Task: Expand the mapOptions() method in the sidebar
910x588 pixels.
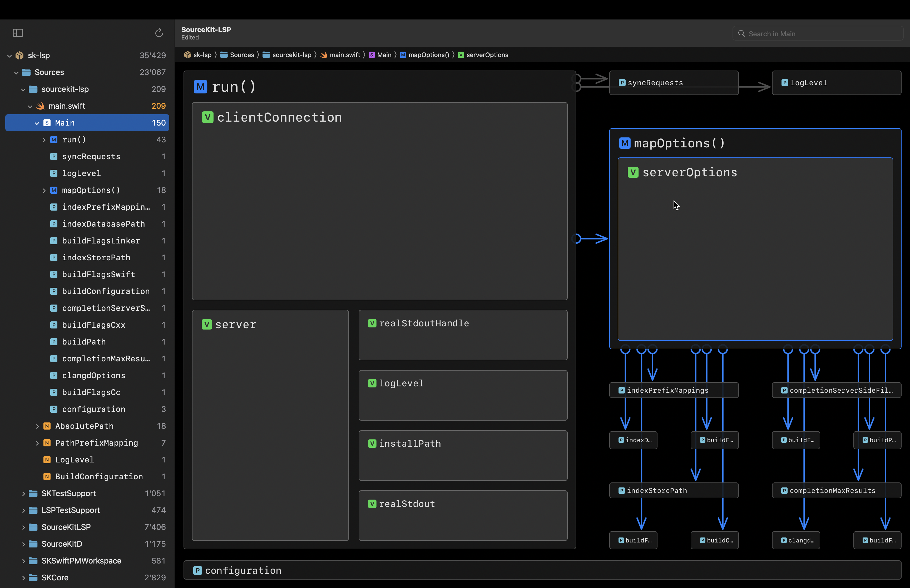Action: tap(44, 190)
